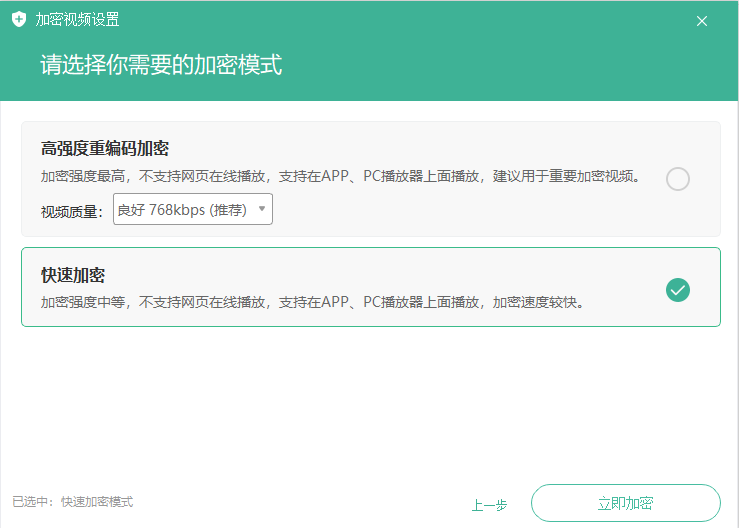The height and width of the screenshot is (528, 739).
Task: Click the 高强度重编码加密 heading
Action: (x=105, y=149)
